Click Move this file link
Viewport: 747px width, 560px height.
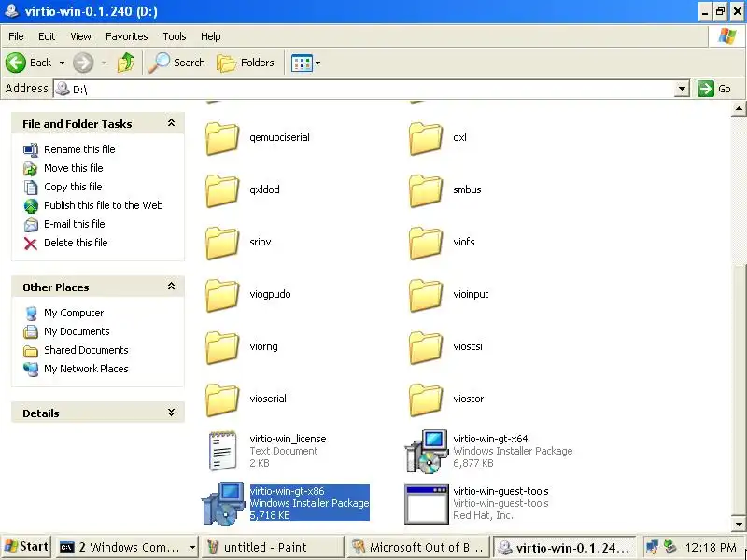(74, 168)
